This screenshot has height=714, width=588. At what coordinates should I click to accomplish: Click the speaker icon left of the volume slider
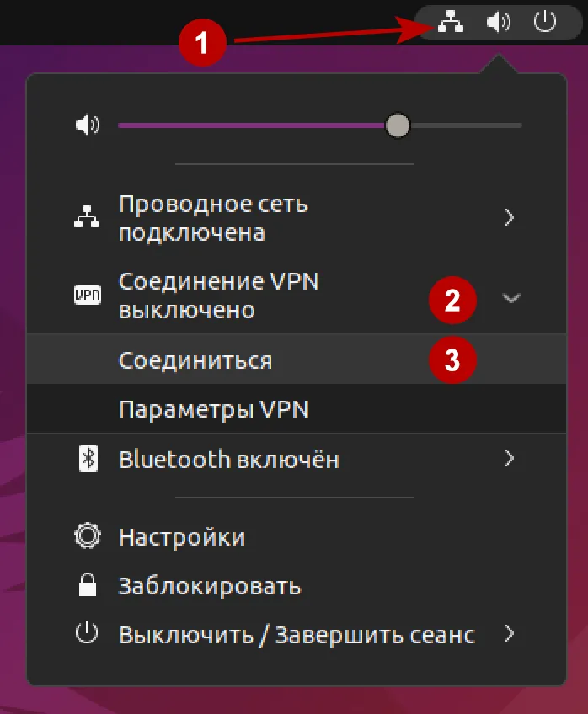click(x=88, y=124)
